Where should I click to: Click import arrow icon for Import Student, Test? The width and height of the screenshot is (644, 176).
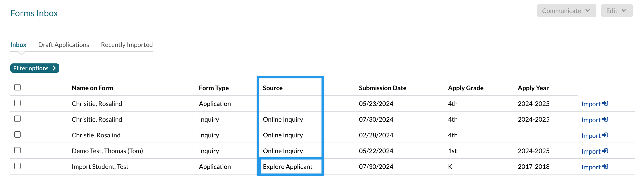605,167
